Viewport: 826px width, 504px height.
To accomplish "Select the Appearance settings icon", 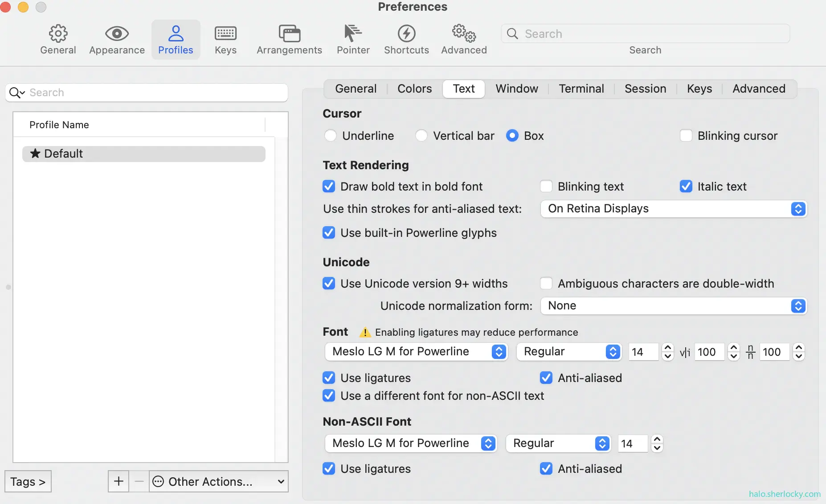I will [x=116, y=39].
